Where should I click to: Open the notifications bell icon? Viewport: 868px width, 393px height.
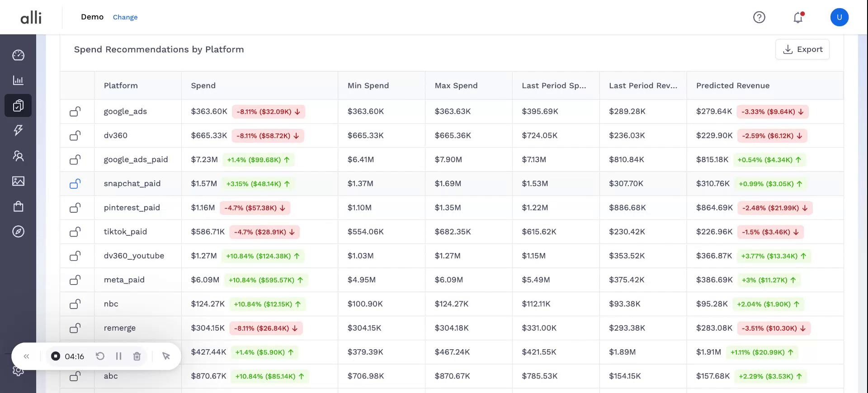coord(798,17)
